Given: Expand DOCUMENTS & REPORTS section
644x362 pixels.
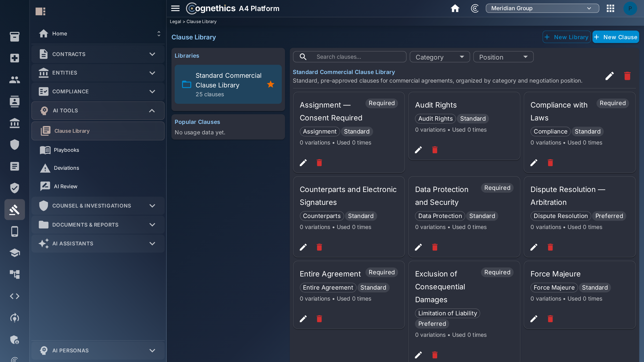Looking at the screenshot, I should (98, 225).
